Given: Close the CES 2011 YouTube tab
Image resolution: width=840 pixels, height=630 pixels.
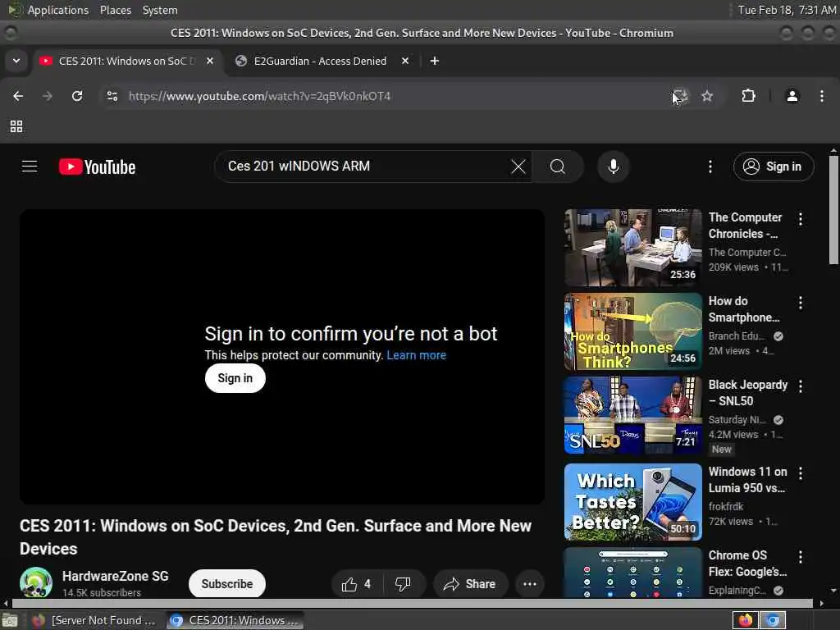Looking at the screenshot, I should tap(210, 61).
